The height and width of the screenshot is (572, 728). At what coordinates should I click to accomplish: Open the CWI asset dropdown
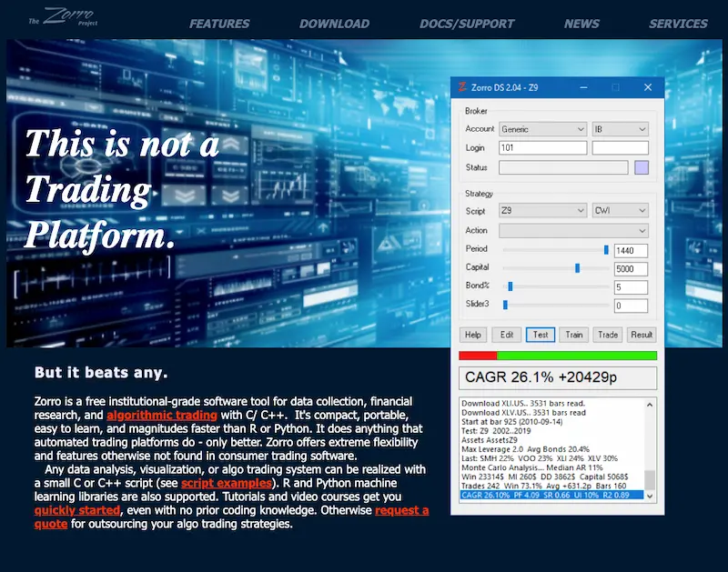coord(619,210)
